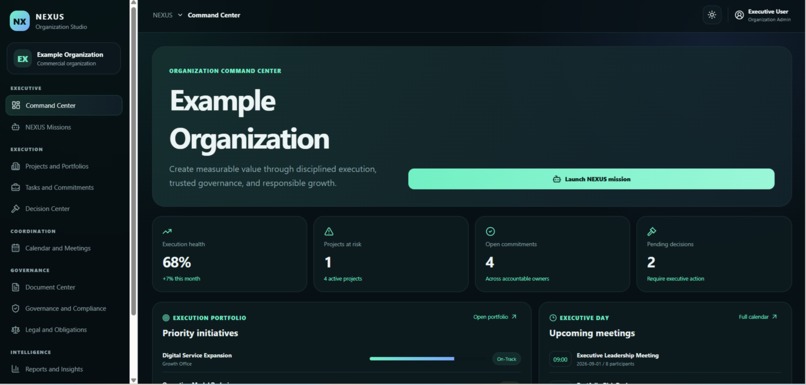806x385 pixels.
Task: Click the Pending decisions gavel icon
Action: point(652,232)
